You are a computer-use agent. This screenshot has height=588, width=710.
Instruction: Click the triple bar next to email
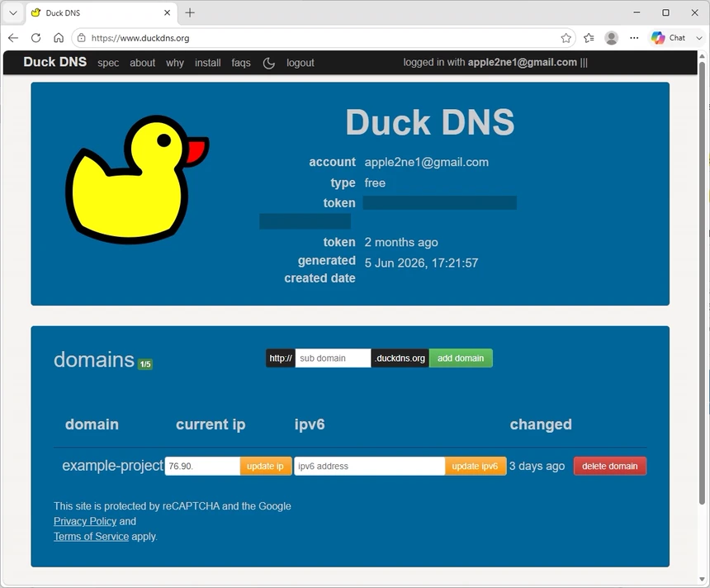coord(584,63)
